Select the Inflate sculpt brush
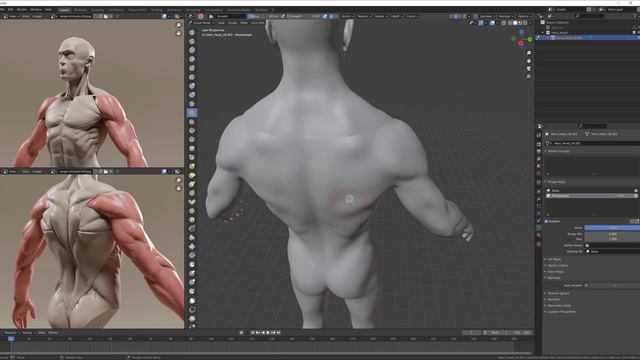The image size is (640, 360). [192, 86]
